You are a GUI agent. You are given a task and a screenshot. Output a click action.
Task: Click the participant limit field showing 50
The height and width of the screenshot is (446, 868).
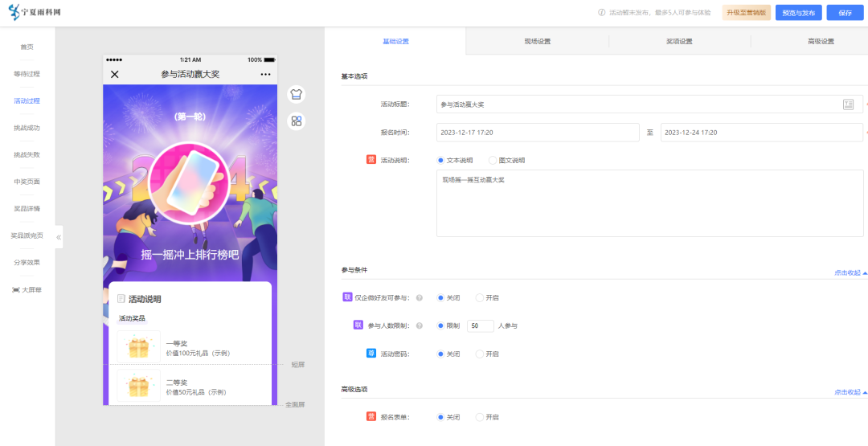tap(480, 326)
